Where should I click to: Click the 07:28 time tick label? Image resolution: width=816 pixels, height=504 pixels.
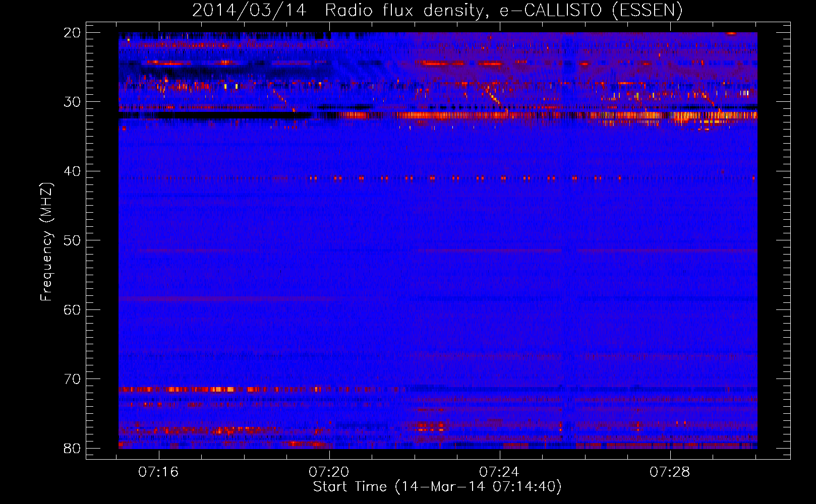pyautogui.click(x=670, y=472)
